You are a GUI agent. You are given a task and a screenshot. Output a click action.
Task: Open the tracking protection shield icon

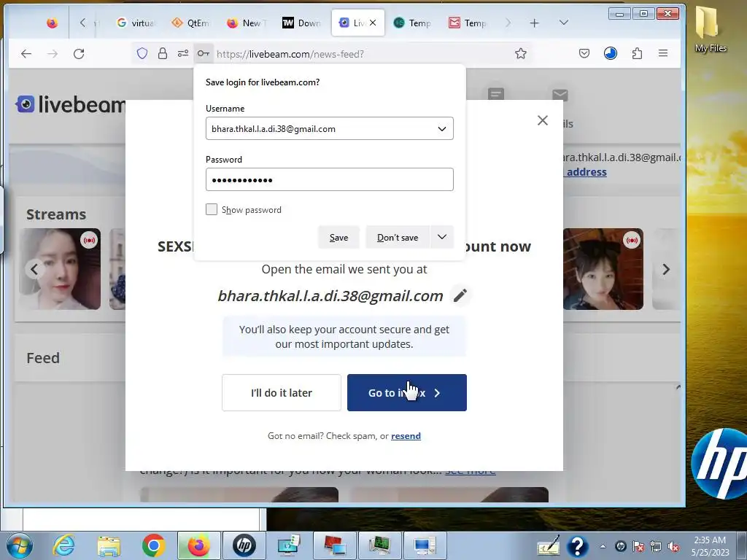point(142,54)
